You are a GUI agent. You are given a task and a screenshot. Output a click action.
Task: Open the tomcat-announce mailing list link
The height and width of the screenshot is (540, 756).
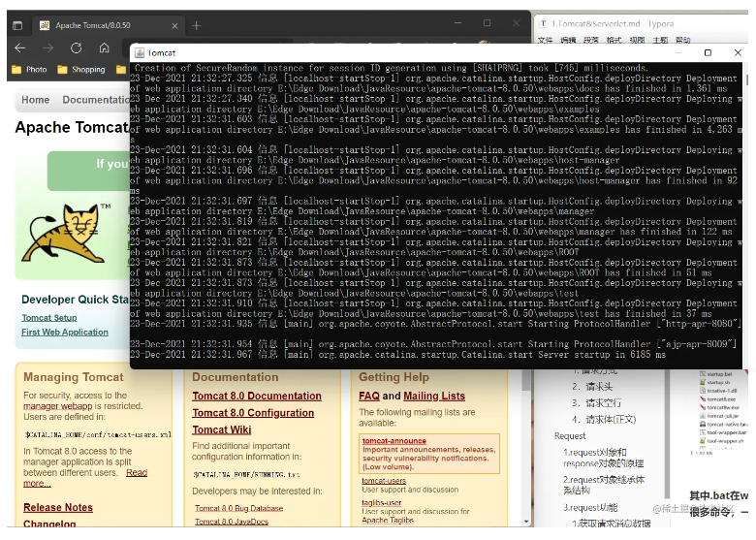coord(394,441)
